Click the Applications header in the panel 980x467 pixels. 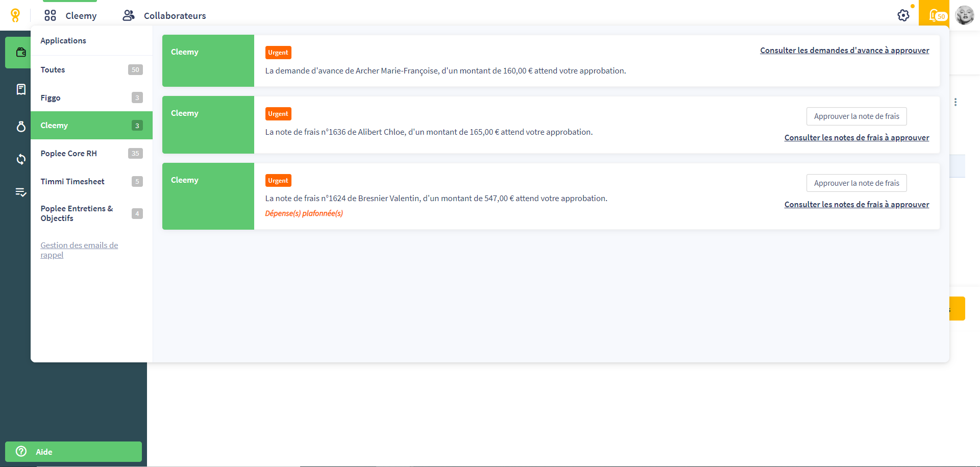(x=63, y=41)
